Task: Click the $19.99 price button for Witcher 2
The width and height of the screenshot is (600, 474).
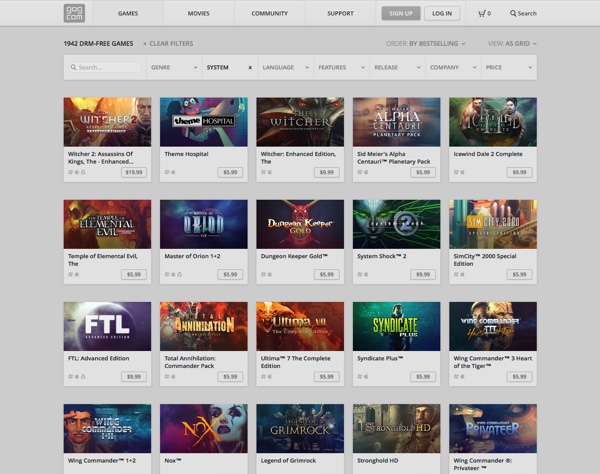Action: tap(134, 172)
